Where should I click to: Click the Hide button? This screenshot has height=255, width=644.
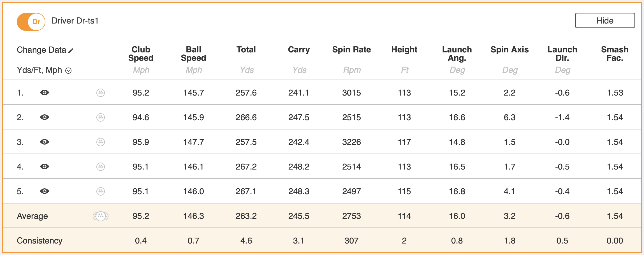604,20
